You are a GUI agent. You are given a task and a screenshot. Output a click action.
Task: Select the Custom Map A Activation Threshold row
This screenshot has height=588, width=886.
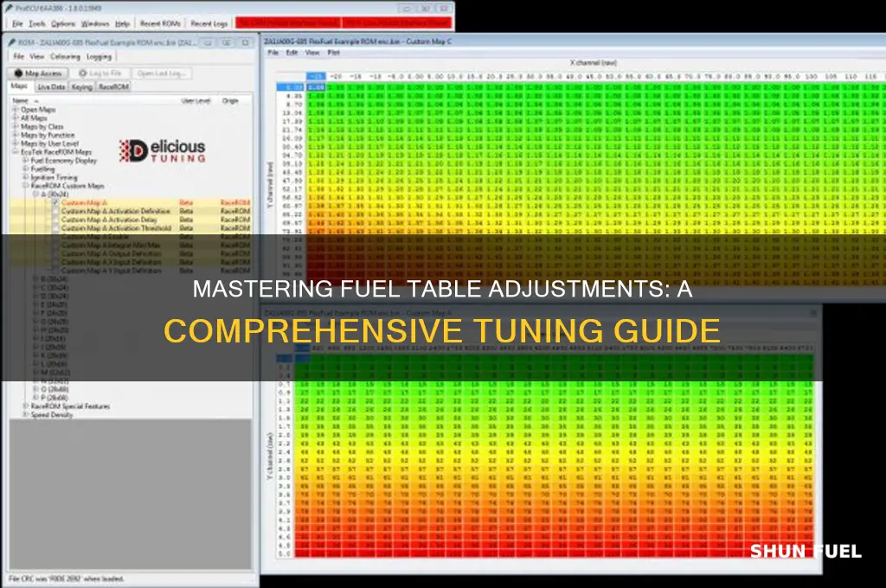(x=131, y=227)
